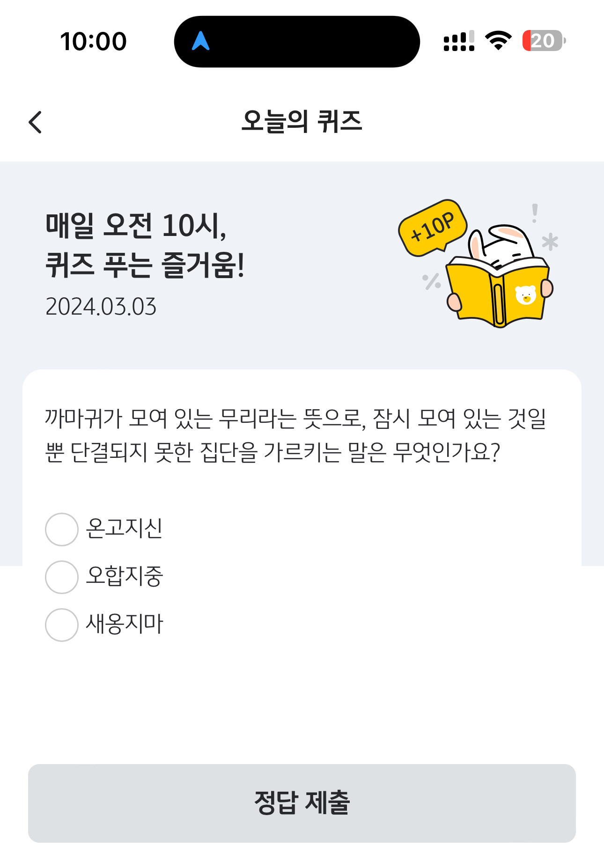Tap the Wi-Fi status icon
The image size is (604, 868).
pyautogui.click(x=498, y=40)
